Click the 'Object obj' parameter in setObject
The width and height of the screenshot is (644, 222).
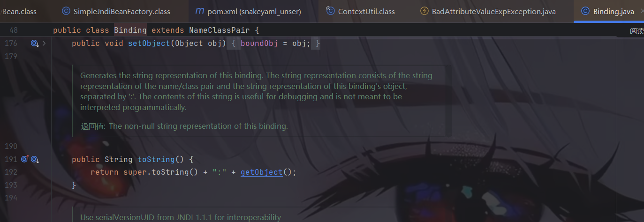pyautogui.click(x=198, y=43)
